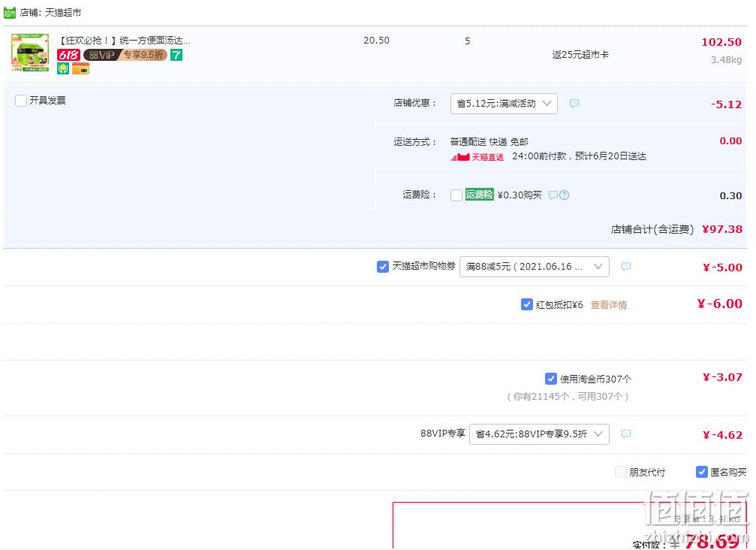Click the coupon amount ¥-5.00

point(721,267)
